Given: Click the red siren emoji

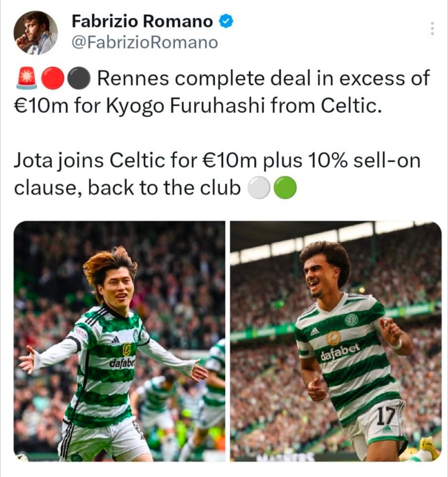Looking at the screenshot, I should click(x=27, y=78).
